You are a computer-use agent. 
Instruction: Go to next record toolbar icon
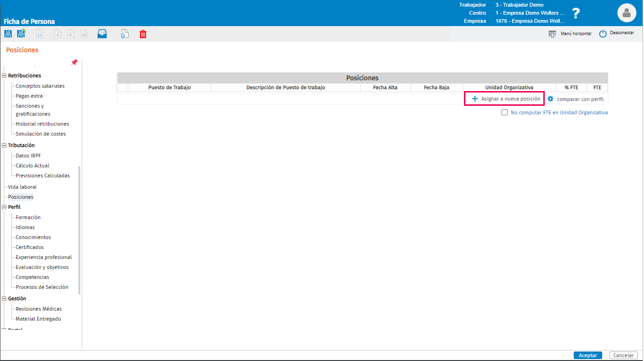coord(71,34)
